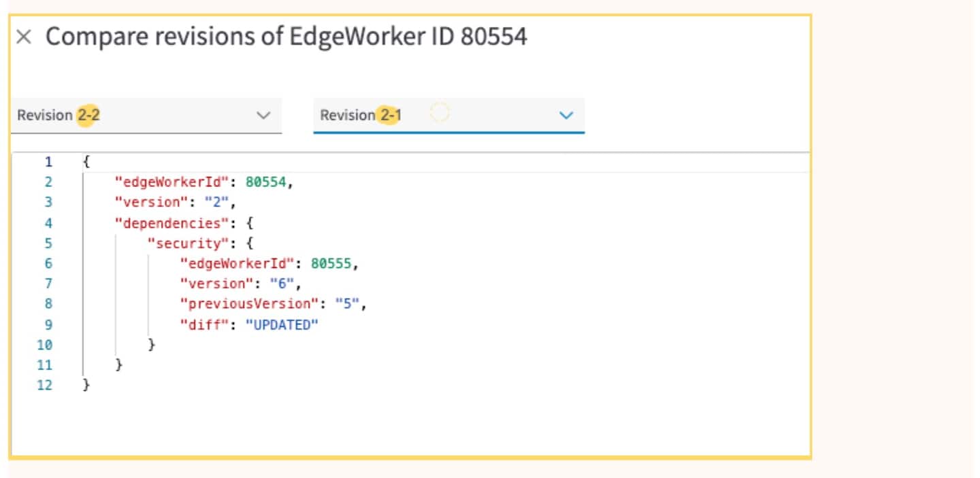Click the "UPDATED" diff value
Screen dimensions: 980x478
(x=282, y=325)
